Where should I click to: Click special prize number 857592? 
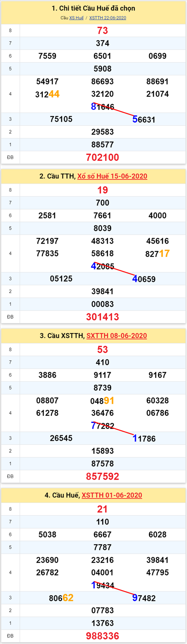tap(102, 476)
